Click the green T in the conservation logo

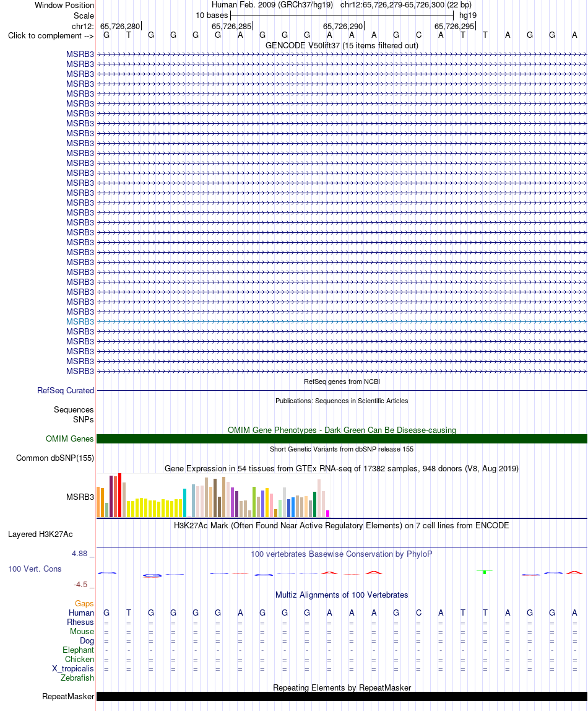pos(485,572)
